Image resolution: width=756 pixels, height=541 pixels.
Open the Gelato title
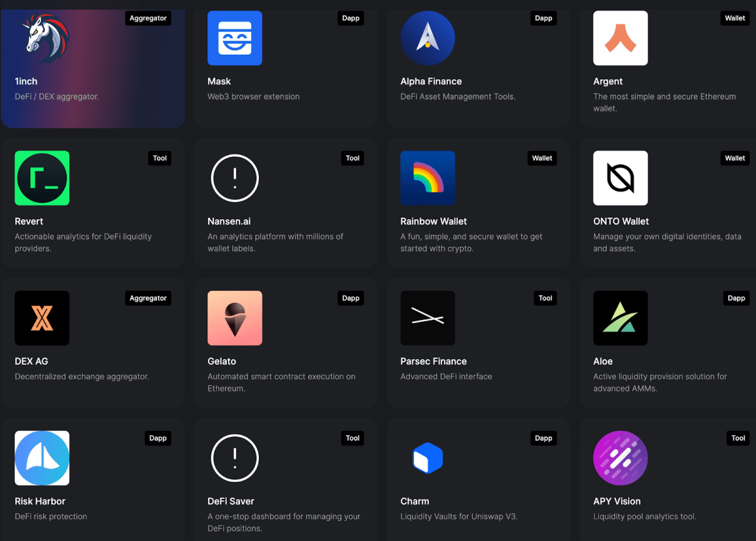[x=222, y=361]
